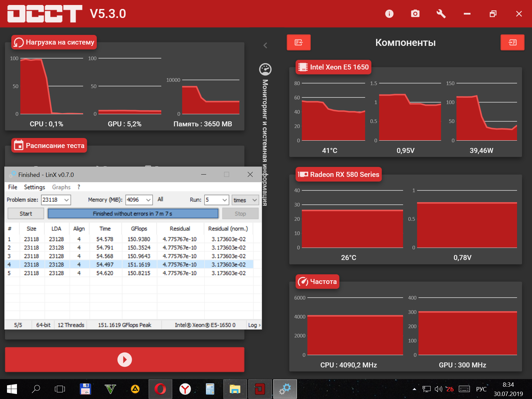Click the Stop button in LinX
The height and width of the screenshot is (399, 532).
pyautogui.click(x=240, y=213)
